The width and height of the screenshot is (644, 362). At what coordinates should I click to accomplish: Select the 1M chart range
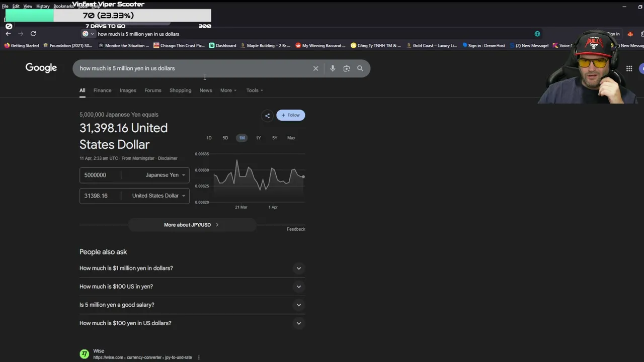(242, 138)
